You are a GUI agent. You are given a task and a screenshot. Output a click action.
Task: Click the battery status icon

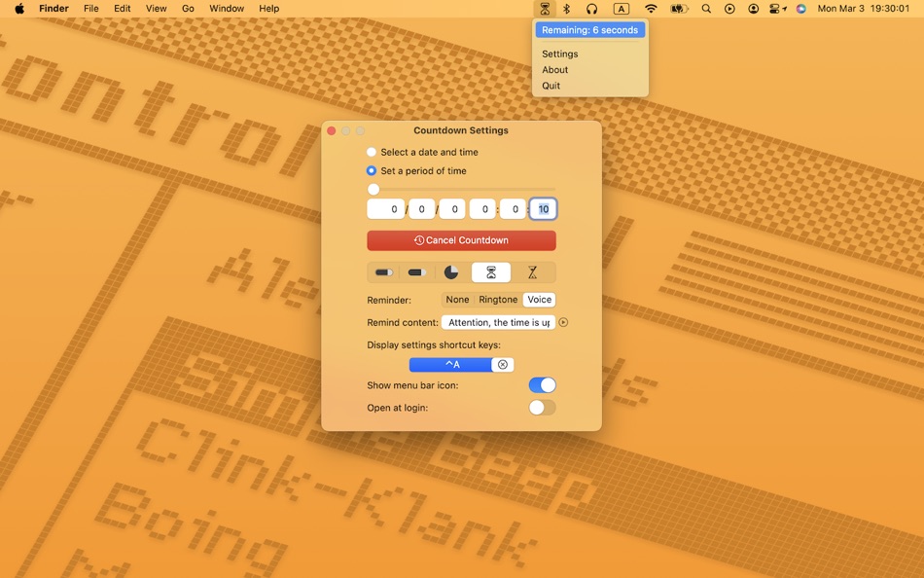click(679, 8)
